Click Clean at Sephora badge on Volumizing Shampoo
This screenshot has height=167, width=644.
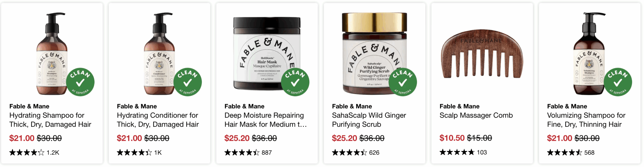[x=618, y=82]
